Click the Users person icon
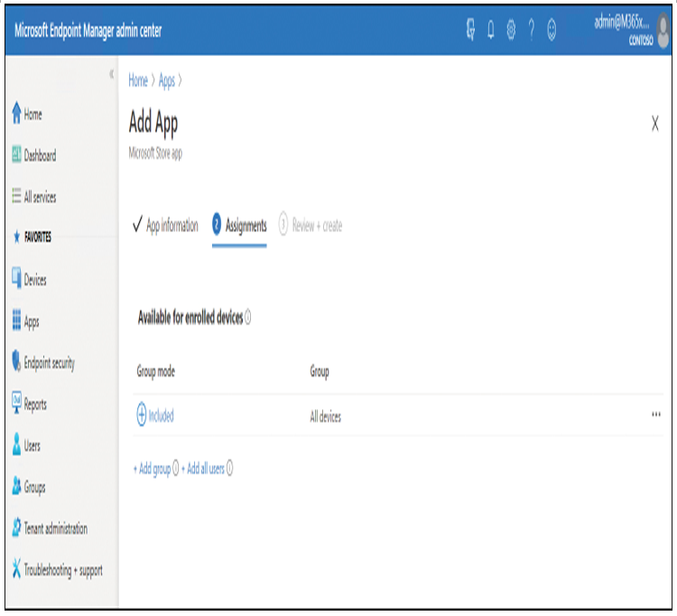The width and height of the screenshot is (677, 616). point(16,443)
